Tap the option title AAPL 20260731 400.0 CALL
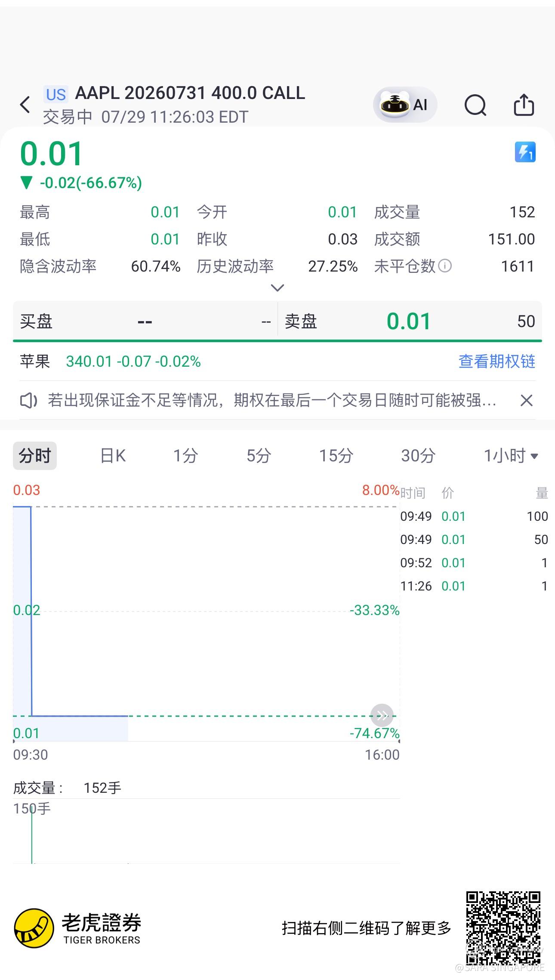Screen dimensions: 555x980 click(190, 93)
